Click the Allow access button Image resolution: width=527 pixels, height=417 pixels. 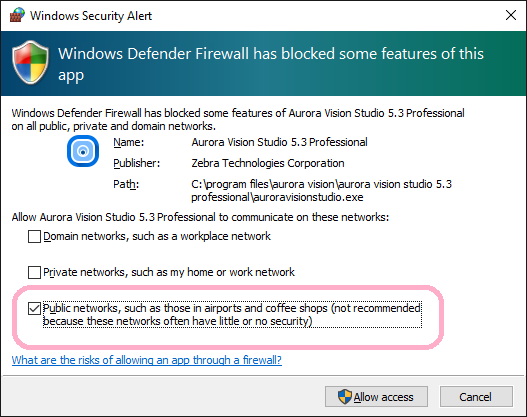coord(376,397)
